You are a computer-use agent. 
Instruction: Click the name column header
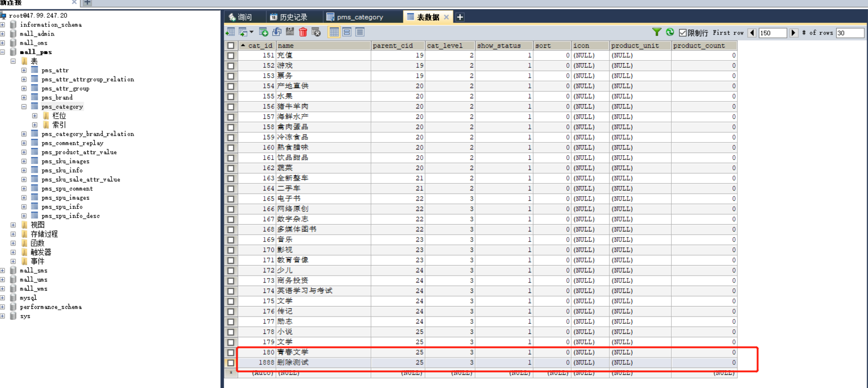pos(324,45)
